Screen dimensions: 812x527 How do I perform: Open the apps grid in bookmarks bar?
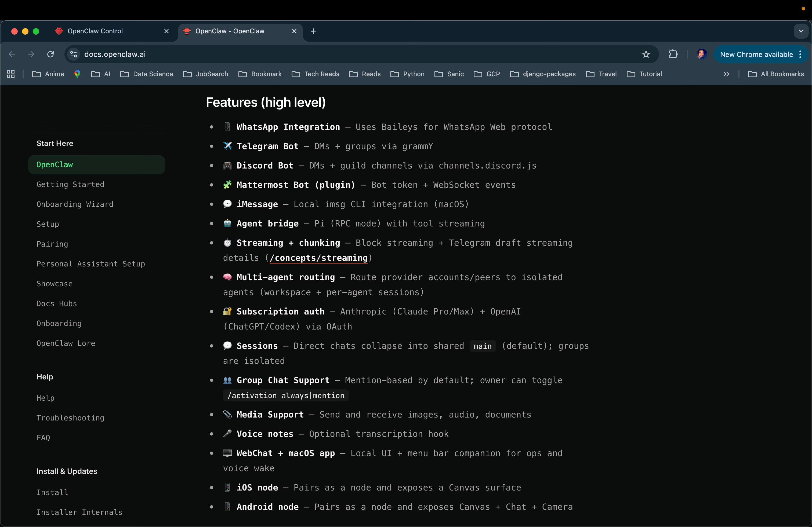coord(10,74)
